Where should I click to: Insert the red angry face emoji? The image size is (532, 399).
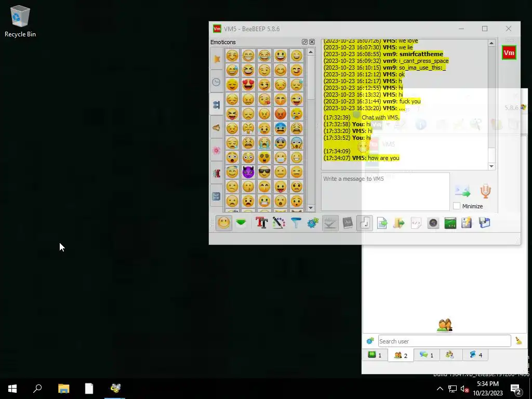281,114
